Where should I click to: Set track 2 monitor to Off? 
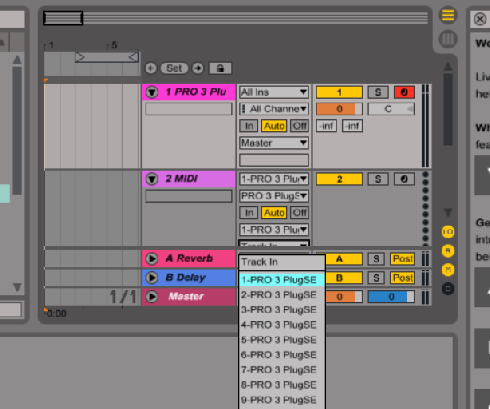[x=299, y=213]
